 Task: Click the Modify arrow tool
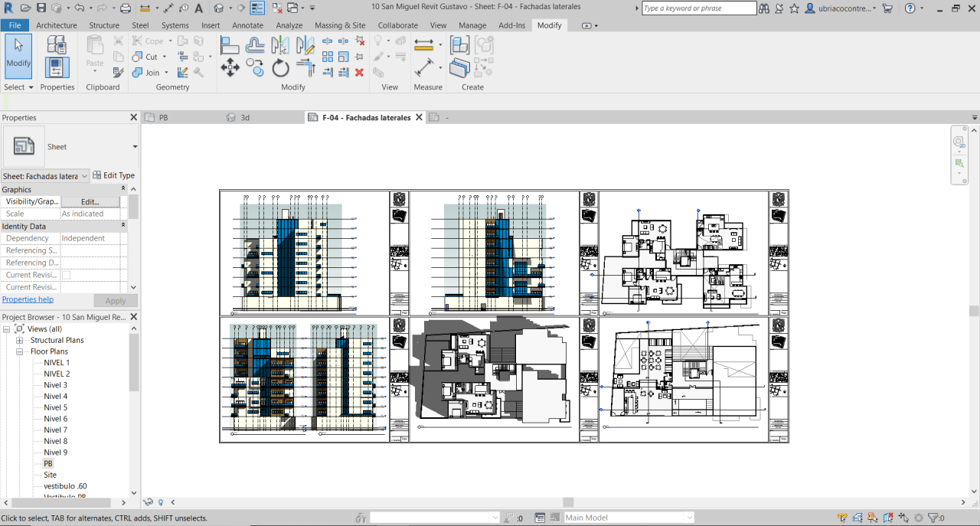pyautogui.click(x=18, y=56)
